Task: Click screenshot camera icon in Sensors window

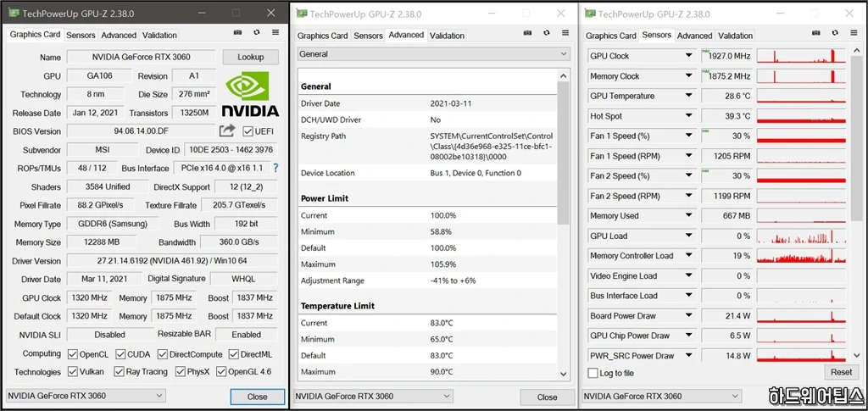Action: [x=816, y=33]
